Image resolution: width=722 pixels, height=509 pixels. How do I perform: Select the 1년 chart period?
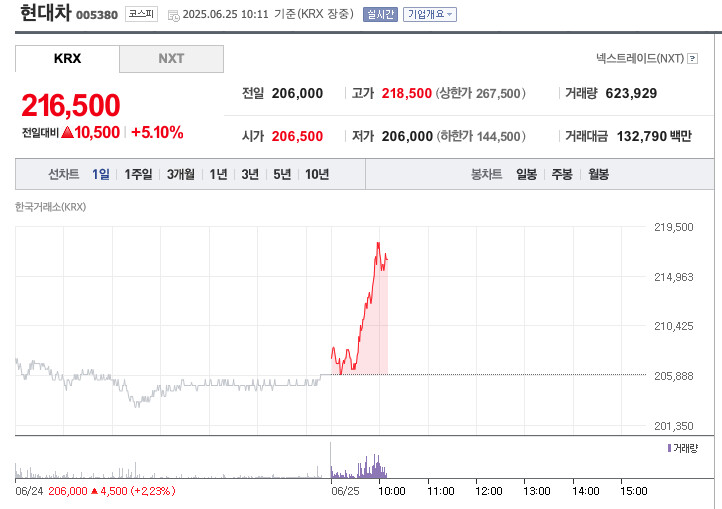click(x=218, y=174)
